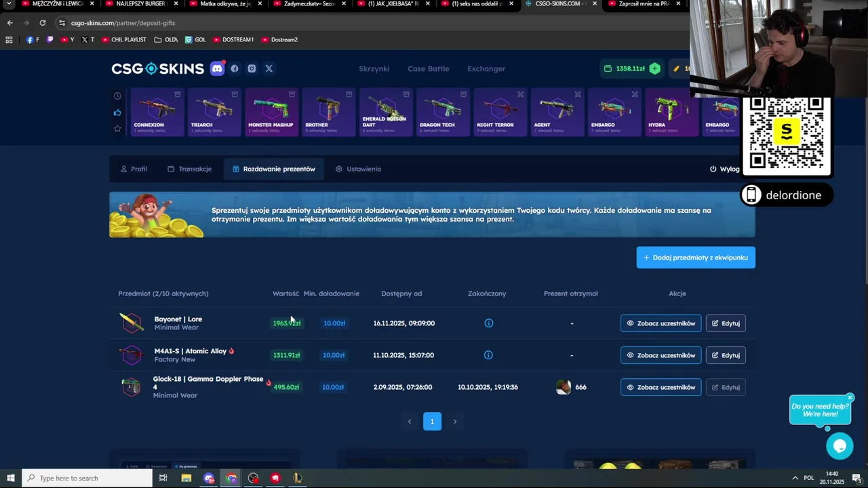Click the M4A1-S Atomic Alloy image
This screenshot has width=868, height=488.
point(131,355)
